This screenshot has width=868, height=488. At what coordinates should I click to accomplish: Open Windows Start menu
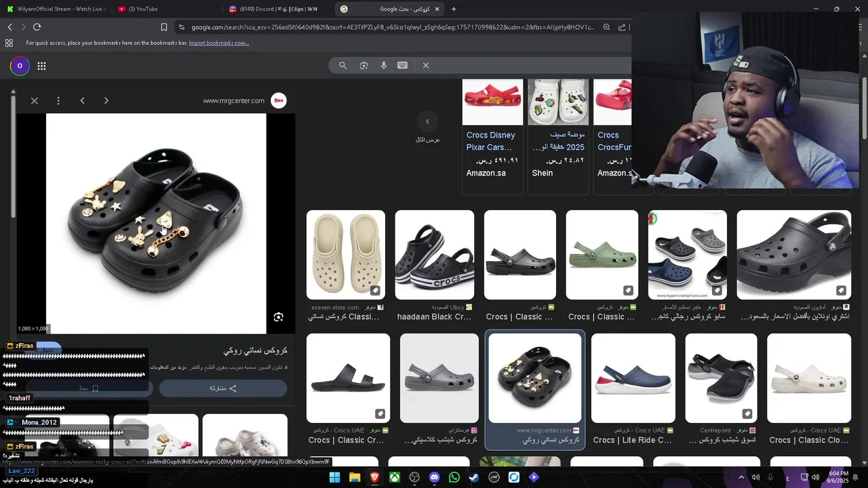coord(335,478)
